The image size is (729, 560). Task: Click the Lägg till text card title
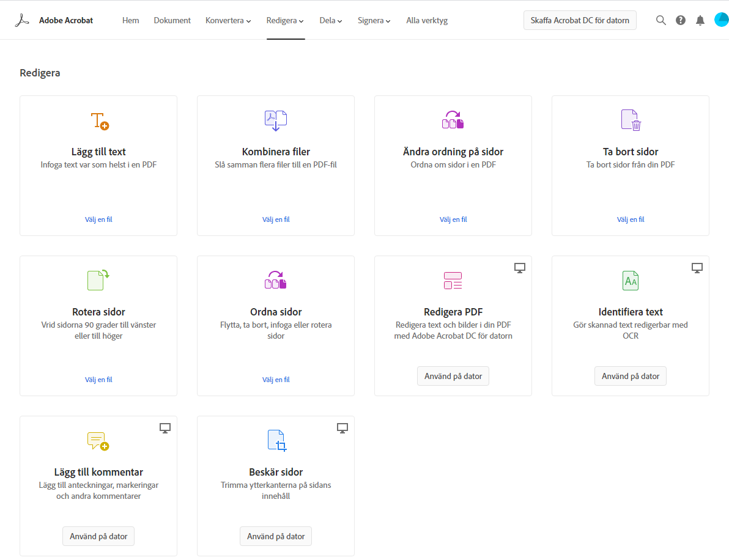(98, 152)
